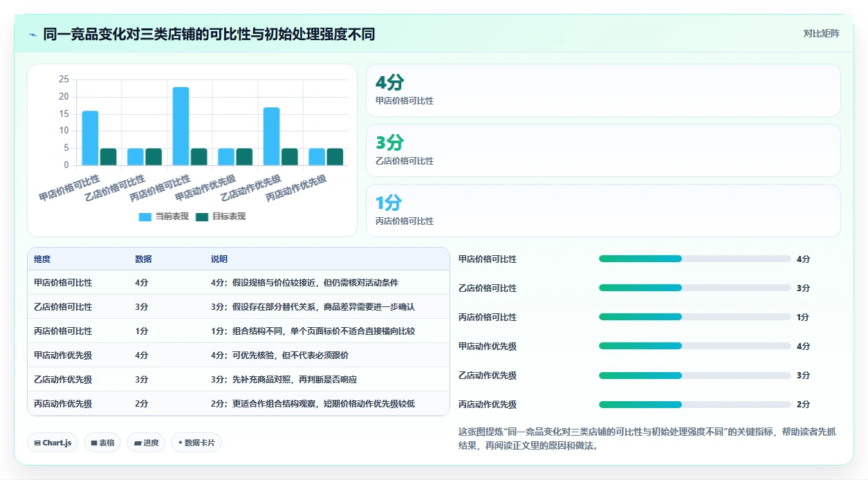Click the 维度 table column header

(42, 259)
